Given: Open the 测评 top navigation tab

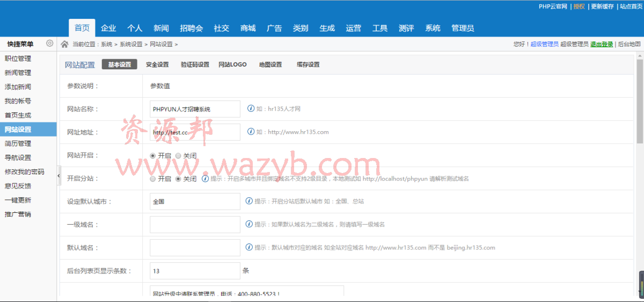Looking at the screenshot, I should 406,28.
